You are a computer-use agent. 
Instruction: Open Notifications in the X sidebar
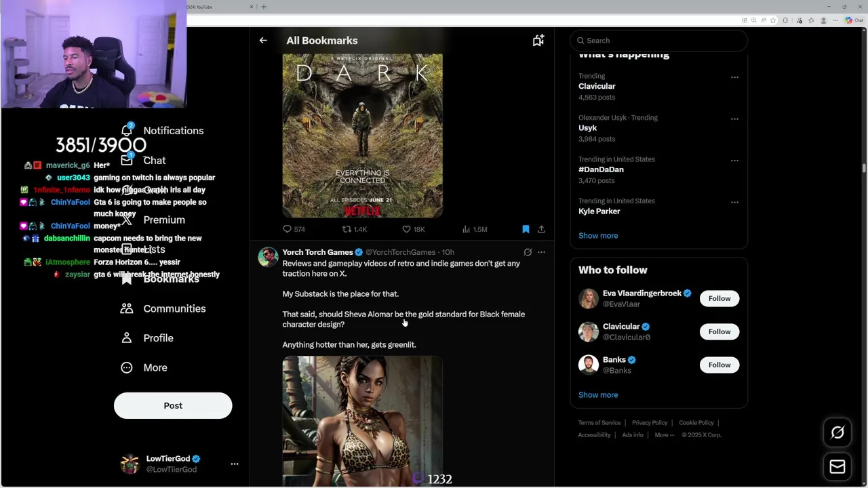(162, 131)
